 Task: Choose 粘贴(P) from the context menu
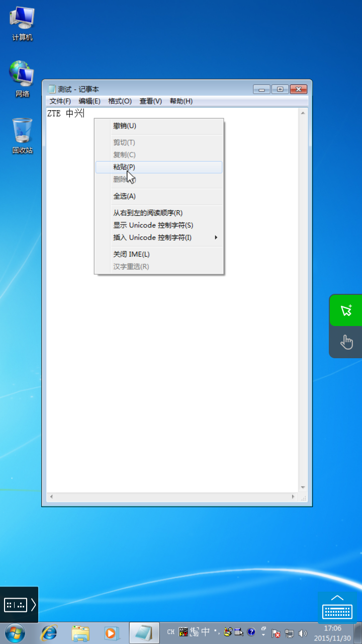tap(159, 167)
